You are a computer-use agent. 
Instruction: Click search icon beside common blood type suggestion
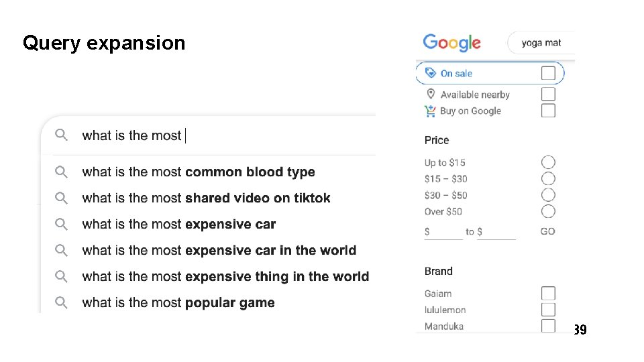(x=61, y=172)
